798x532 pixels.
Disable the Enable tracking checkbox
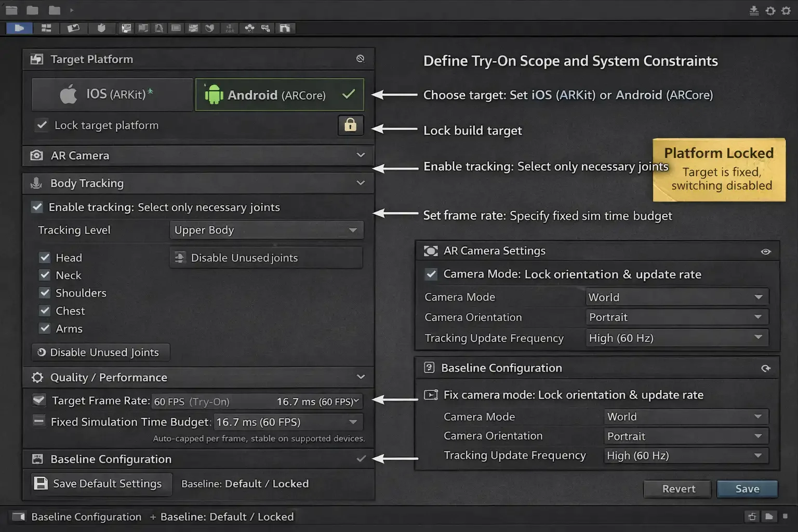click(36, 207)
